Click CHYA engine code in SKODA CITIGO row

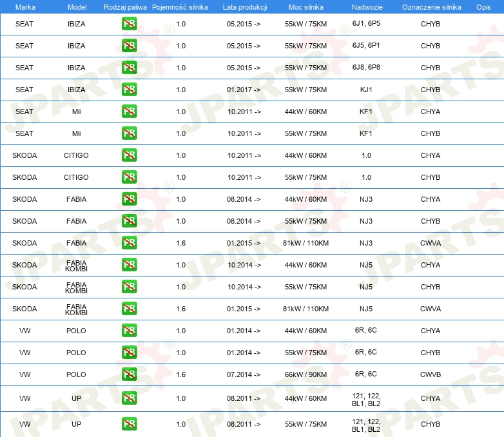point(431,155)
